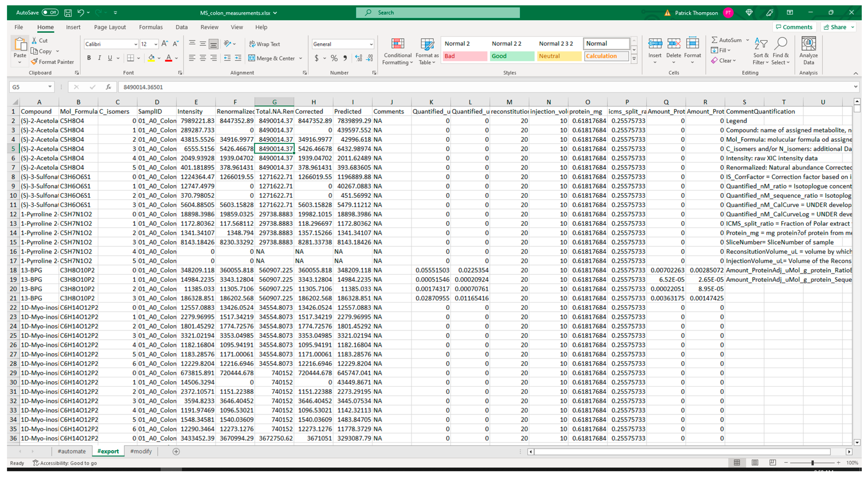868x478 pixels.
Task: Toggle Bold formatting
Action: 89,58
